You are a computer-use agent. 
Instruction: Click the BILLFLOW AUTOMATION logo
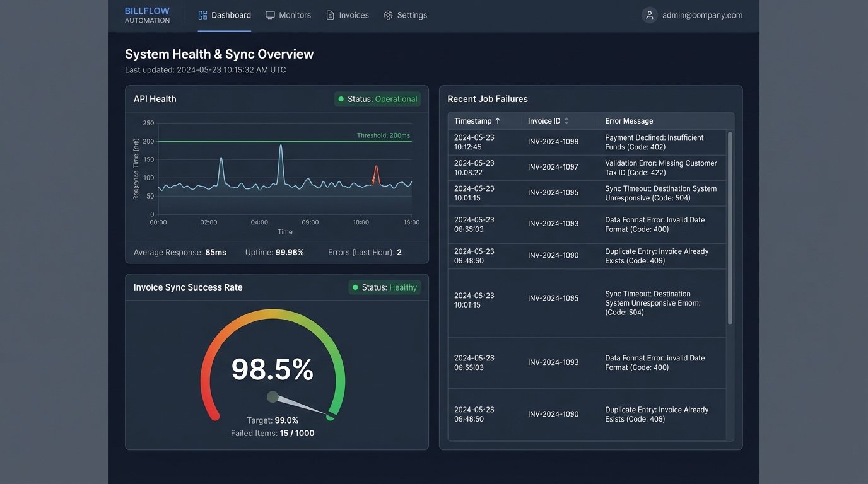coord(146,15)
